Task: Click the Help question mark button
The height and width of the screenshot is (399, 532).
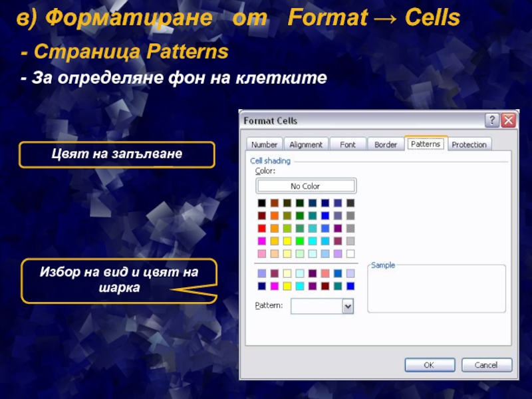Action: [491, 120]
